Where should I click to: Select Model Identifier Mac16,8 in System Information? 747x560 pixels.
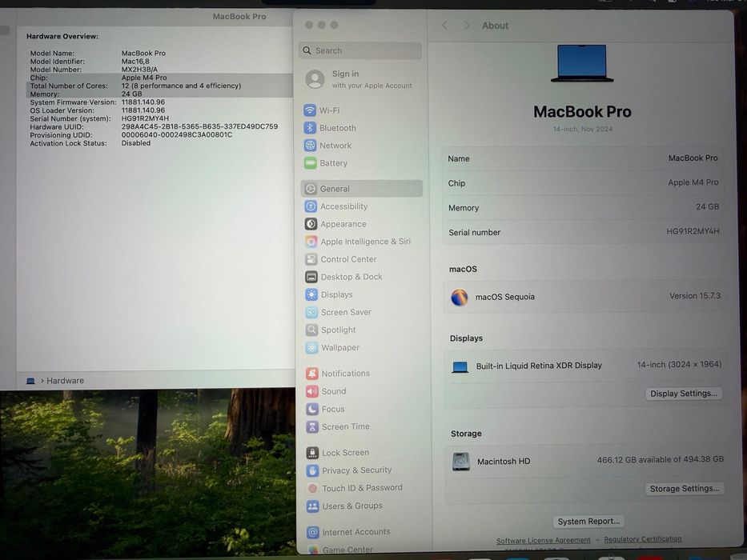pyautogui.click(x=135, y=61)
